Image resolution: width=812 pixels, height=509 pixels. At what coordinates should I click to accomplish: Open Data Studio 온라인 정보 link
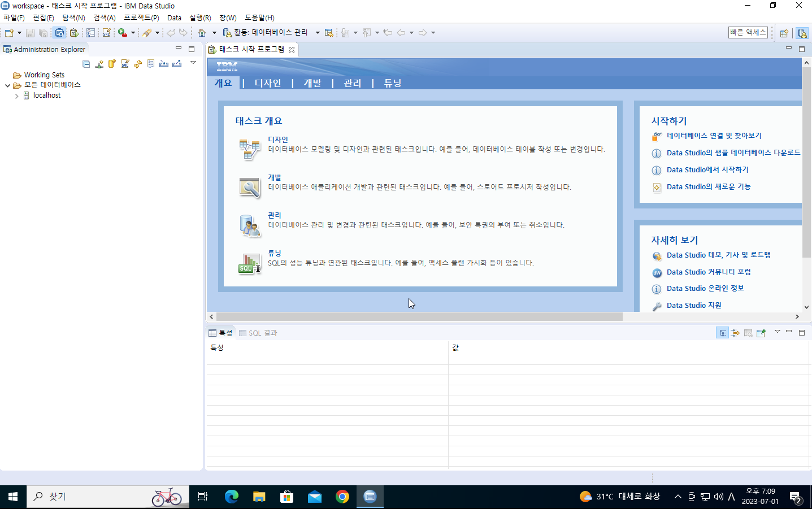tap(705, 288)
